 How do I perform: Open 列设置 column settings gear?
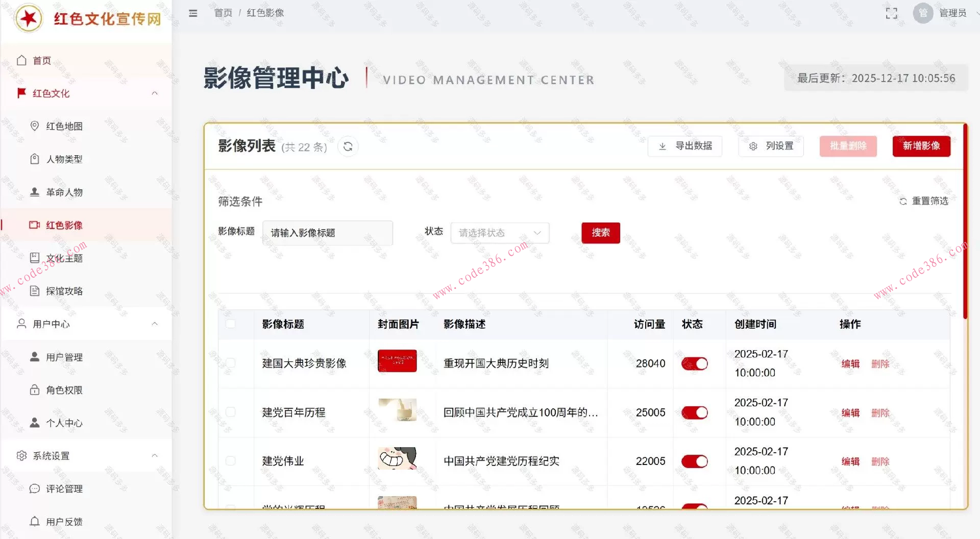770,146
